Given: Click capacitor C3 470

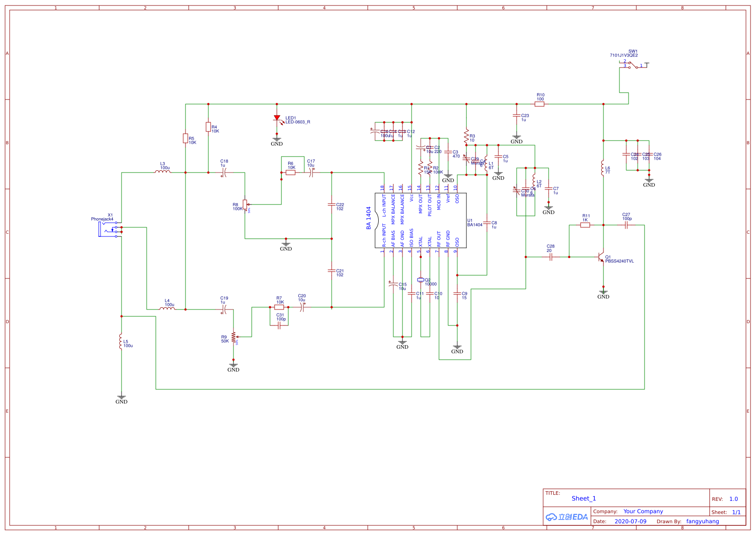Looking at the screenshot, I should click(x=448, y=152).
